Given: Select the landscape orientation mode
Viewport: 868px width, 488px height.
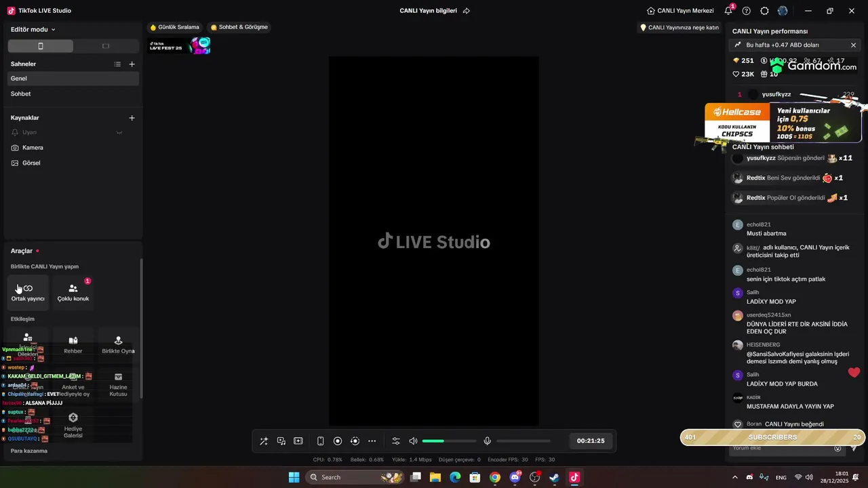Looking at the screenshot, I should pyautogui.click(x=106, y=46).
